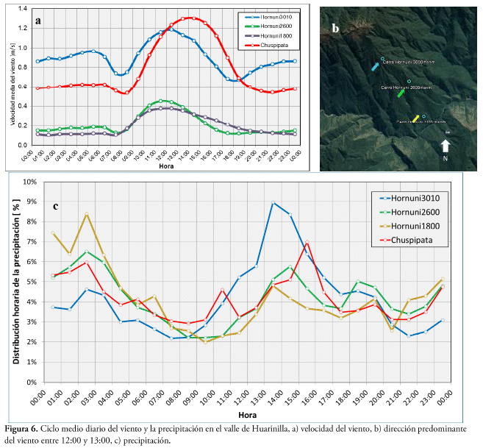Image resolution: width=483 pixels, height=448 pixels.
Task: Click the lowest Cerro Hornuni marker circle
Action: click(x=424, y=116)
